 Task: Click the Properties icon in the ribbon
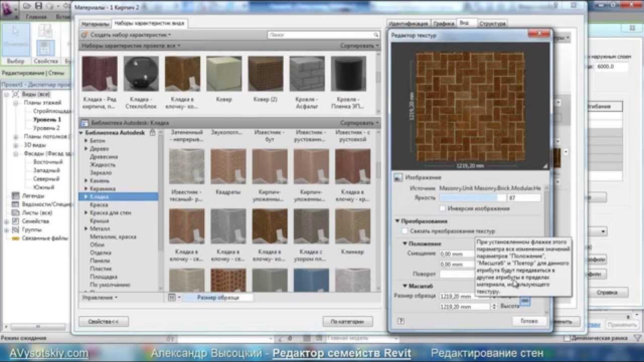(x=45, y=48)
